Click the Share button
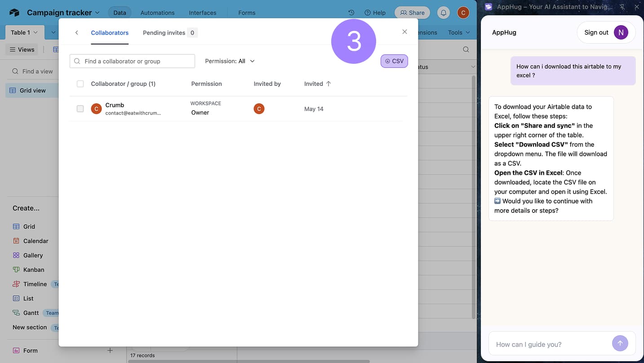Image resolution: width=644 pixels, height=363 pixels. (x=412, y=13)
